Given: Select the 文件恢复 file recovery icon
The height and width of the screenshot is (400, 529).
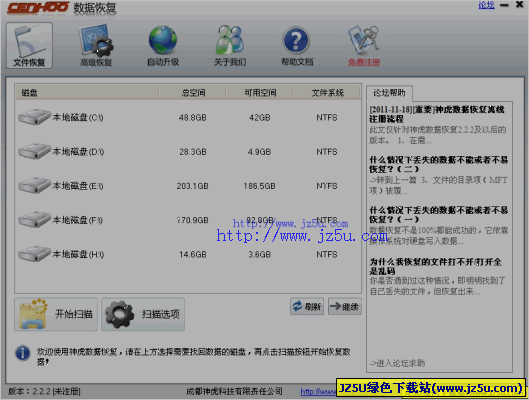Looking at the screenshot, I should 29,46.
